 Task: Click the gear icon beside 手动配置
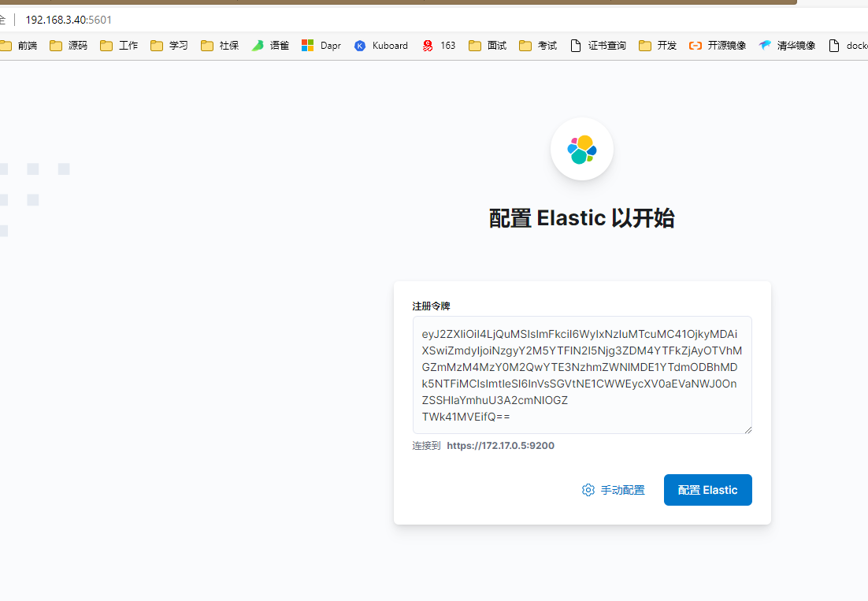pyautogui.click(x=588, y=490)
